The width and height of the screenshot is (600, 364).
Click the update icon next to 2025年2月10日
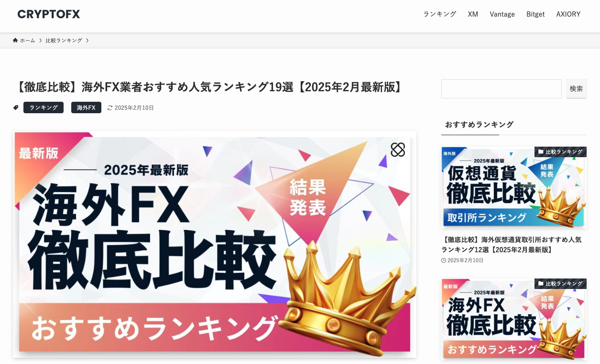click(110, 108)
